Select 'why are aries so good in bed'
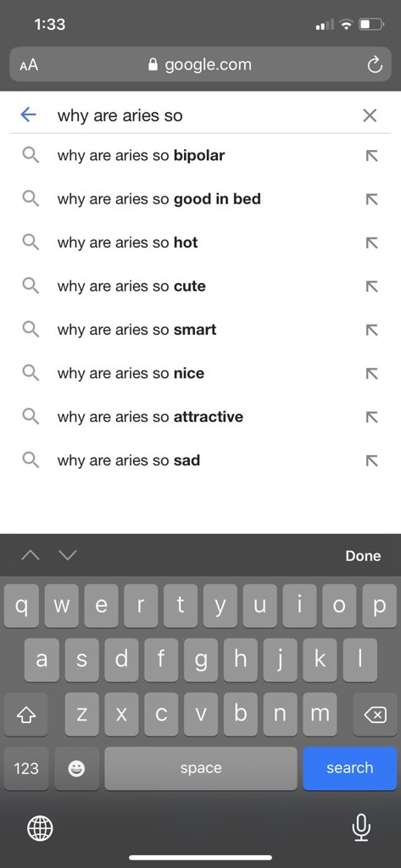Viewport: 401px width, 868px height. click(200, 199)
